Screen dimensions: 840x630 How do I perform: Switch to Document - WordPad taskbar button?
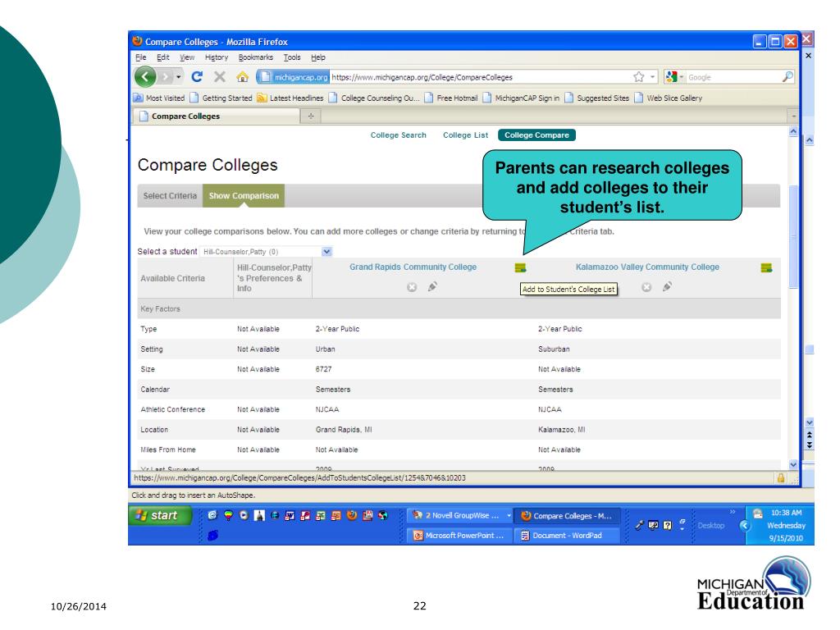pos(567,535)
